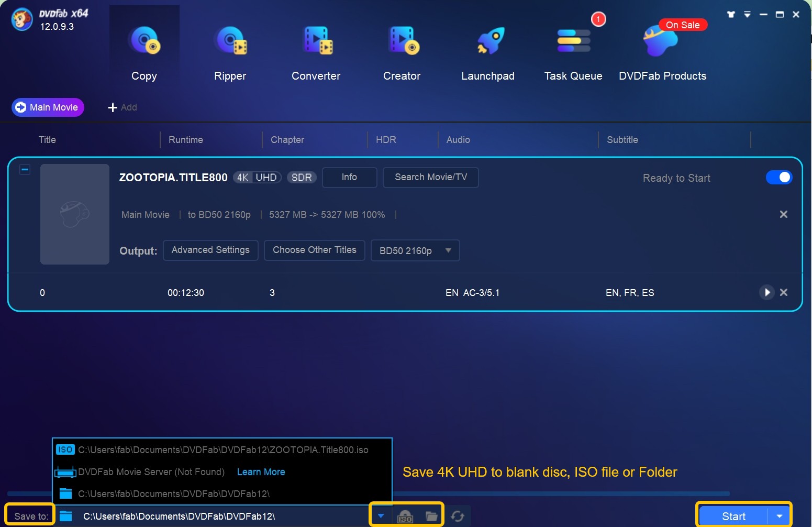
Task: Open the Launchpad rocket icon
Action: 491,41
